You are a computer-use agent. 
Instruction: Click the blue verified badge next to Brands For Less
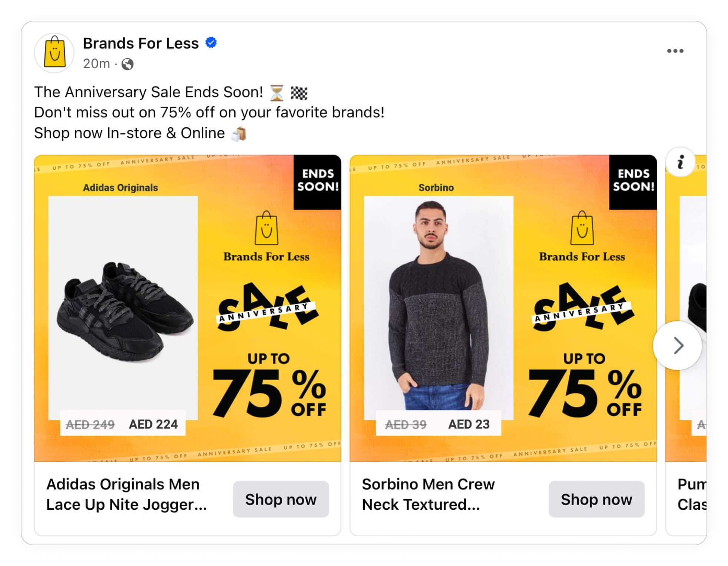point(211,43)
